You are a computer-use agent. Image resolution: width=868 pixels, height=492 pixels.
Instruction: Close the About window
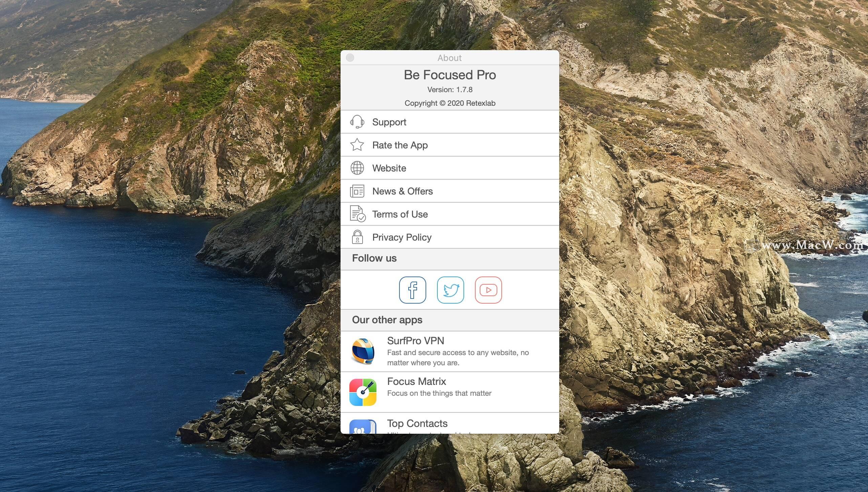coord(350,58)
